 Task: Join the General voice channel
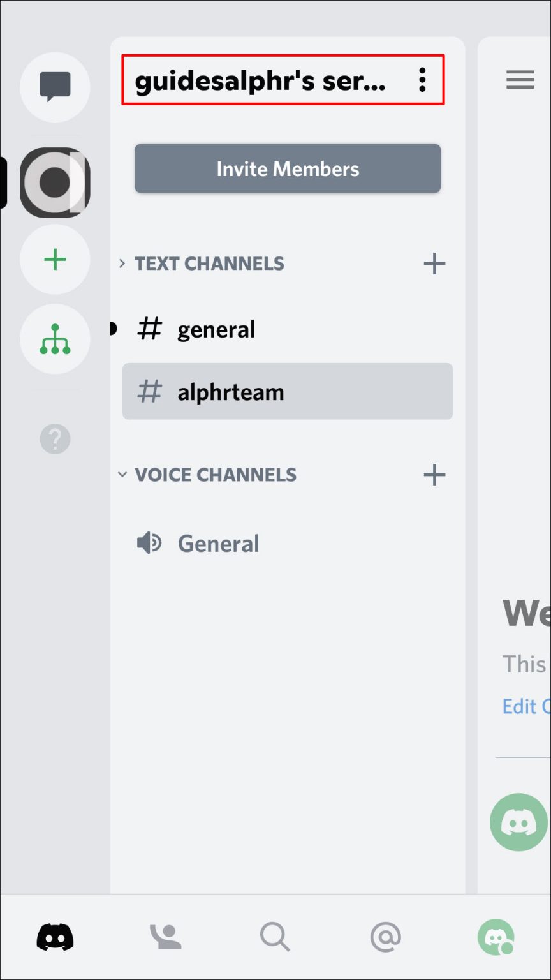tap(219, 543)
